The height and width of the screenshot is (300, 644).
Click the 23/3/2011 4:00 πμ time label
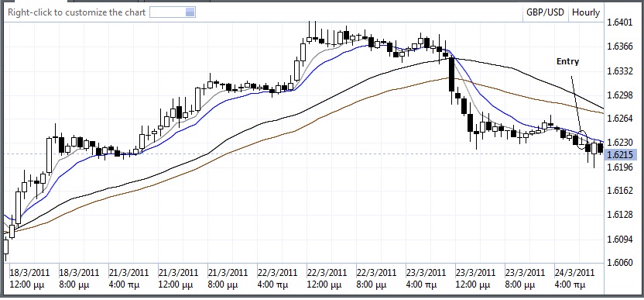(x=426, y=278)
